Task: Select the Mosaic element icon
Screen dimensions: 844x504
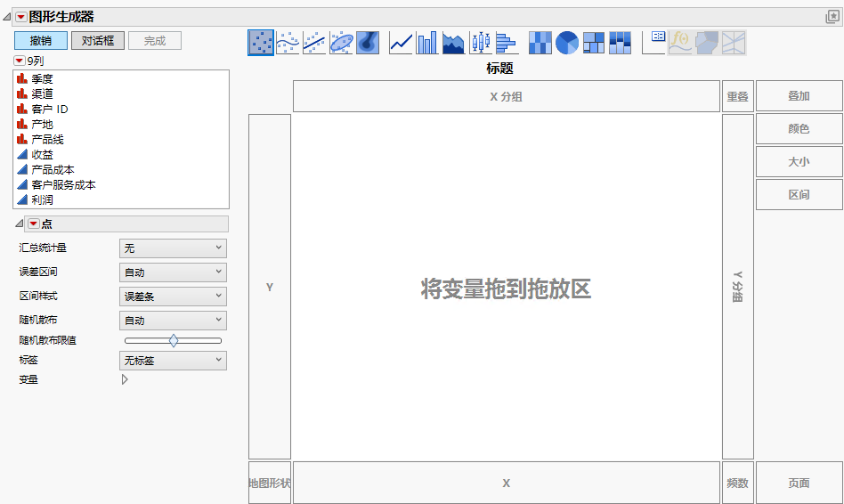Action: (x=620, y=43)
